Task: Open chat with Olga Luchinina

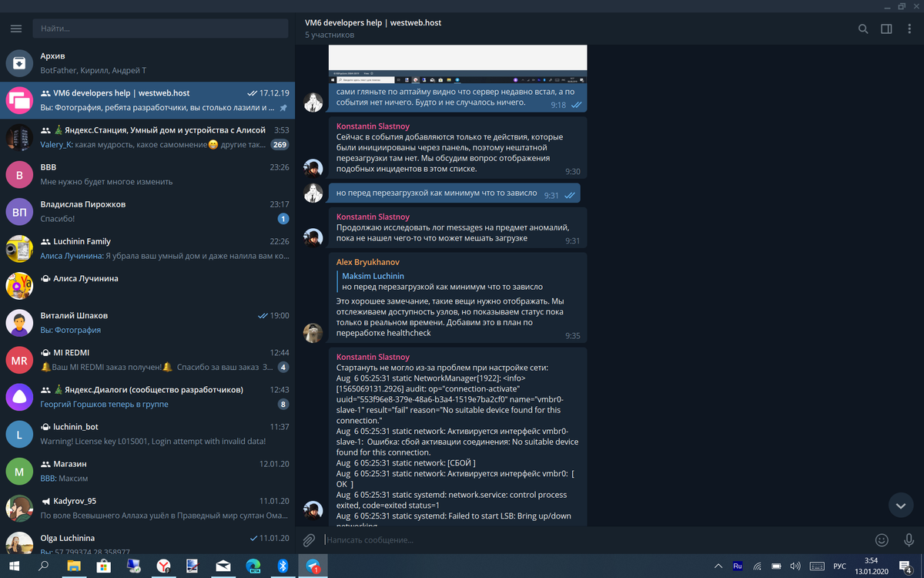Action: click(x=148, y=541)
